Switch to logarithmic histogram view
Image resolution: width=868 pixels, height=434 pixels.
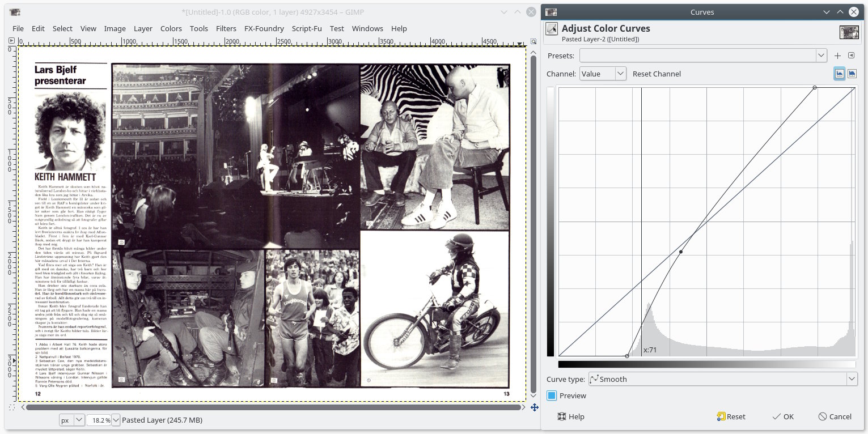pyautogui.click(x=852, y=74)
